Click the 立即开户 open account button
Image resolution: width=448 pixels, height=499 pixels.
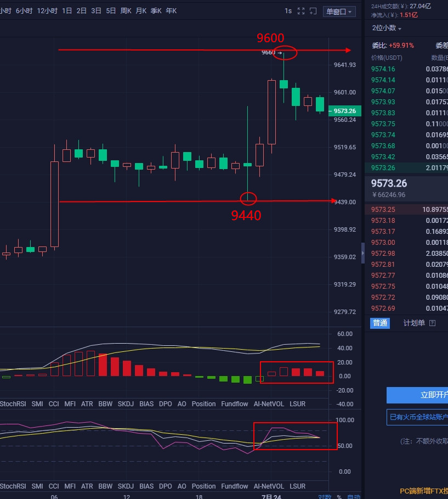tap(418, 395)
